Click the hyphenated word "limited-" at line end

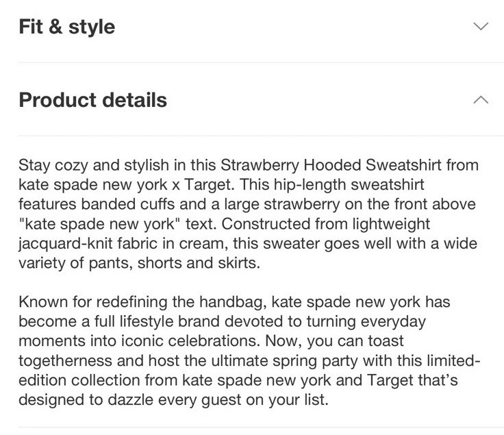[x=453, y=361]
